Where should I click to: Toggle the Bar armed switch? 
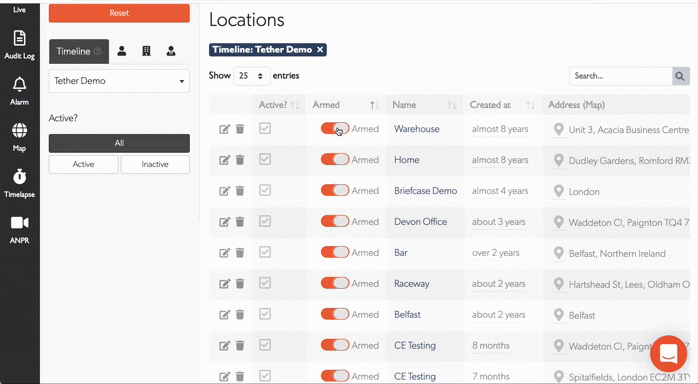(335, 252)
